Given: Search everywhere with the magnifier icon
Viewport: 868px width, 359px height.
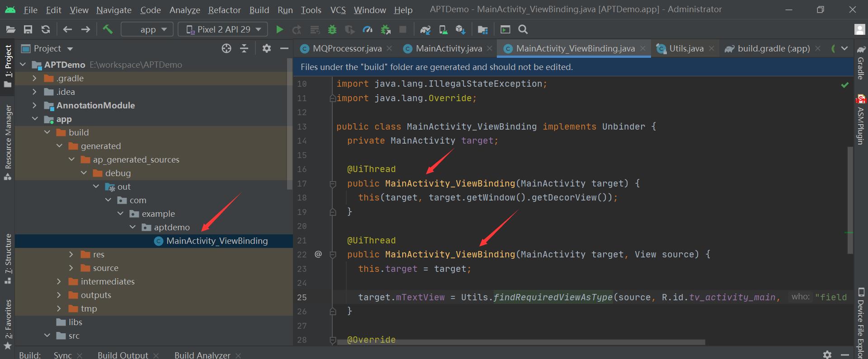Looking at the screenshot, I should point(523,30).
